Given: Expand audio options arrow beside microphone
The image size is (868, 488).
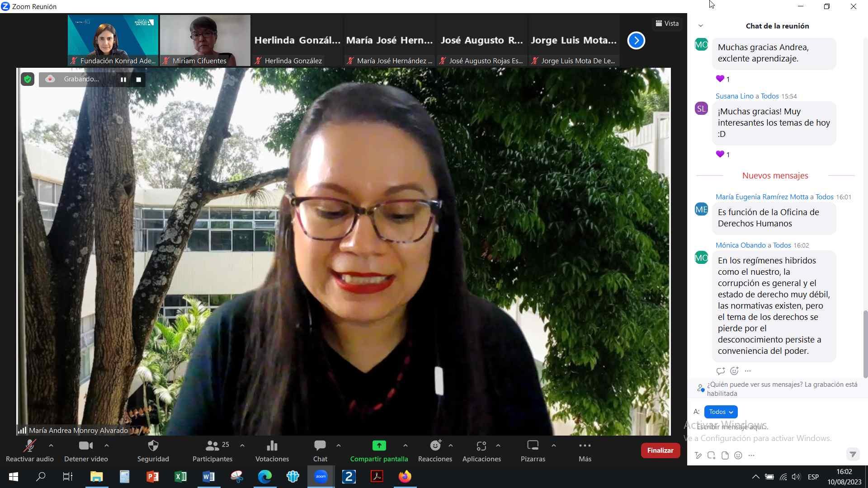Looking at the screenshot, I should click(51, 446).
